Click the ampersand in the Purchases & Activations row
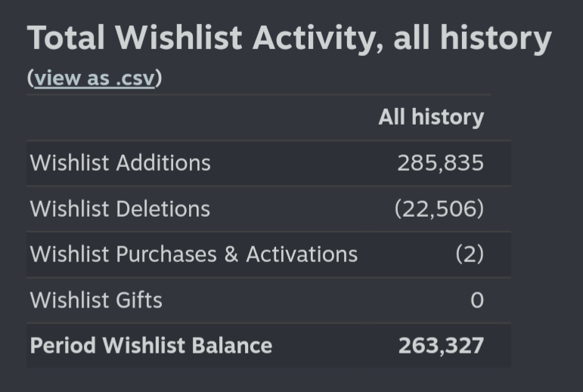The height and width of the screenshot is (392, 583). pos(231,255)
